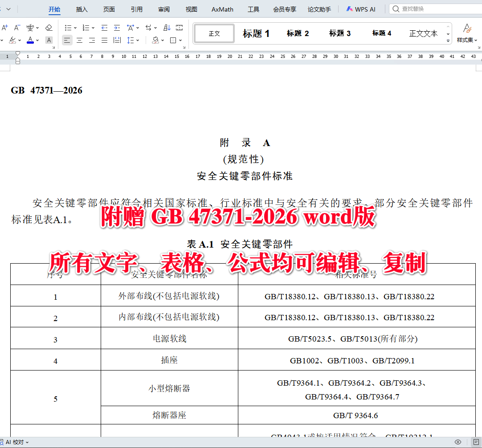Toggle character shading with the A icon
482x448 pixels.
(49, 40)
